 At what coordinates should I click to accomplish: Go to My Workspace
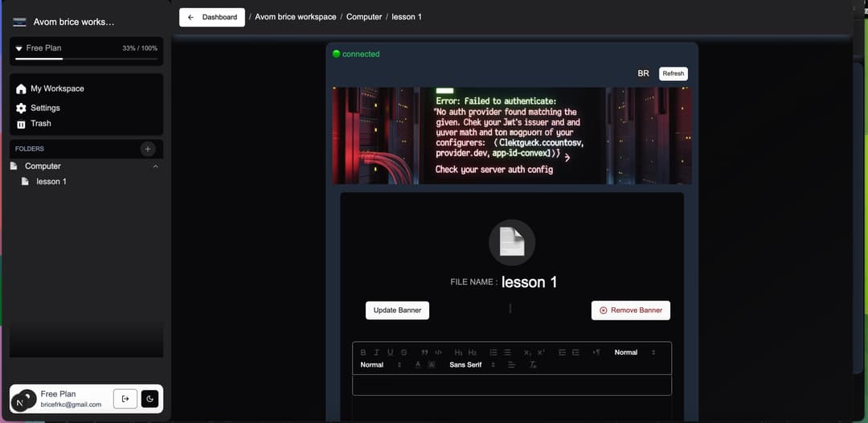56,88
